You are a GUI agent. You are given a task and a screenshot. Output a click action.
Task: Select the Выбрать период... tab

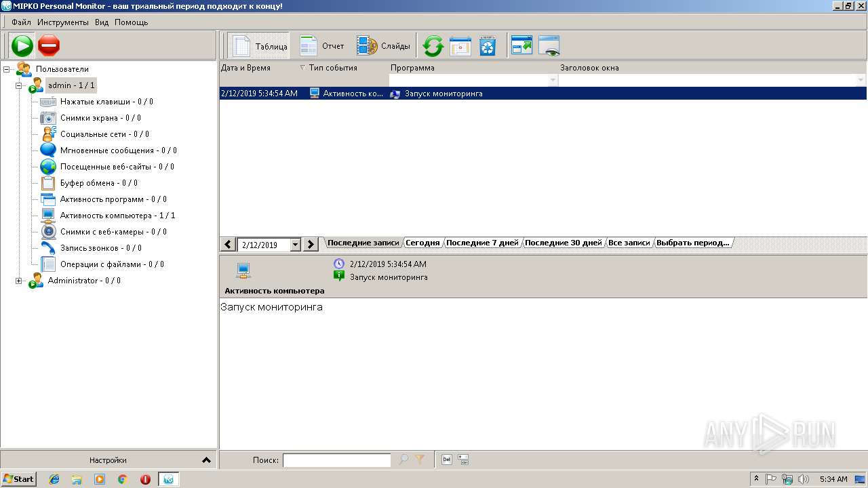point(693,243)
